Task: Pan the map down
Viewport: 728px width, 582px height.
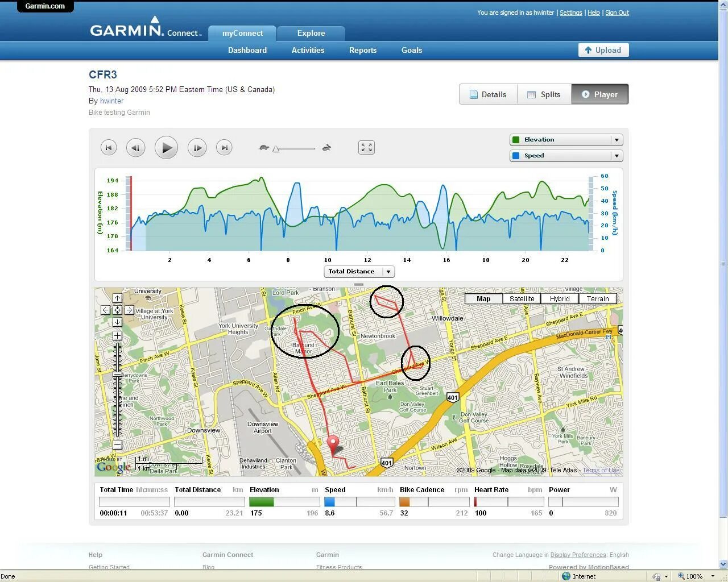Action: click(117, 322)
